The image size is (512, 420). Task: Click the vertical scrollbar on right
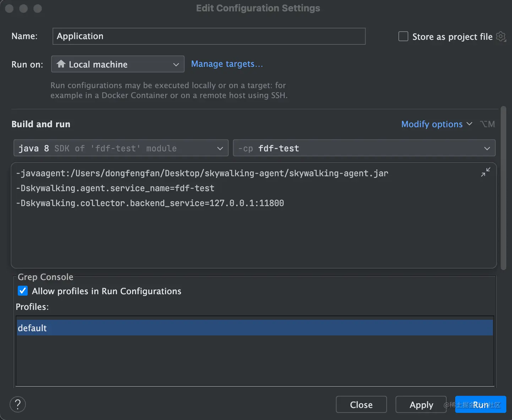tap(503, 188)
